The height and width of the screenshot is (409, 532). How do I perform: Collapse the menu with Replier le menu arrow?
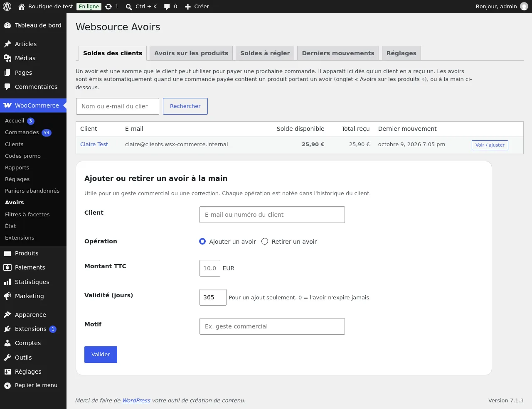pos(7,386)
